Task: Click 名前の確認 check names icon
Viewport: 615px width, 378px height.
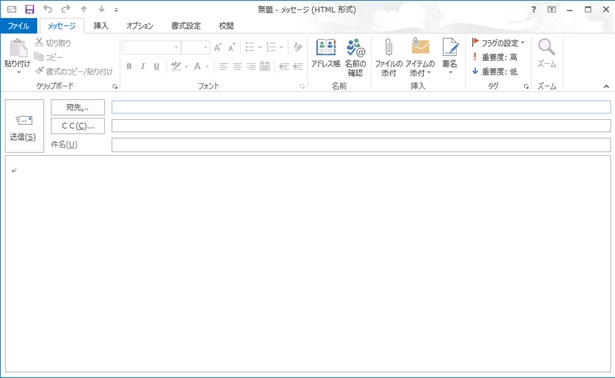Action: (355, 57)
